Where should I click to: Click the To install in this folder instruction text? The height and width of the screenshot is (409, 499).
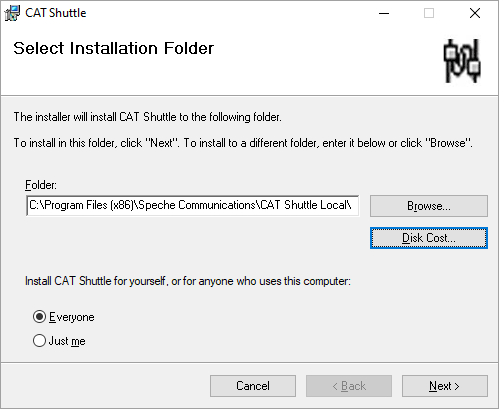coord(243,143)
